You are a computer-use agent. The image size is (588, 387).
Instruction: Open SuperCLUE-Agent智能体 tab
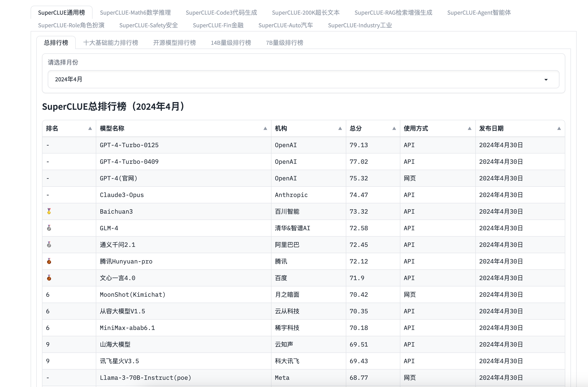(479, 13)
